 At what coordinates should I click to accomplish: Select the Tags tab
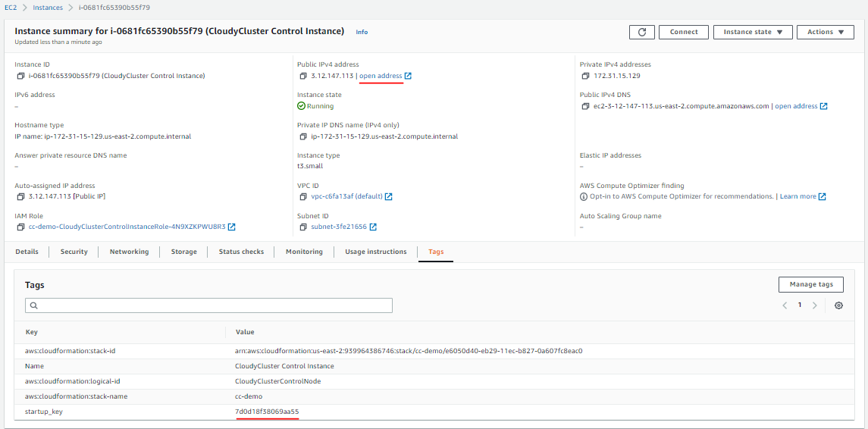(x=436, y=252)
